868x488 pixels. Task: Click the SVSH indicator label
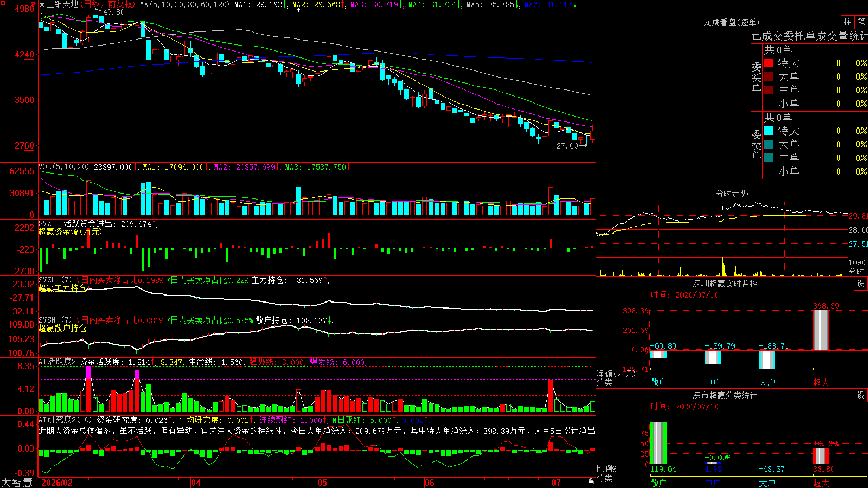(55, 320)
